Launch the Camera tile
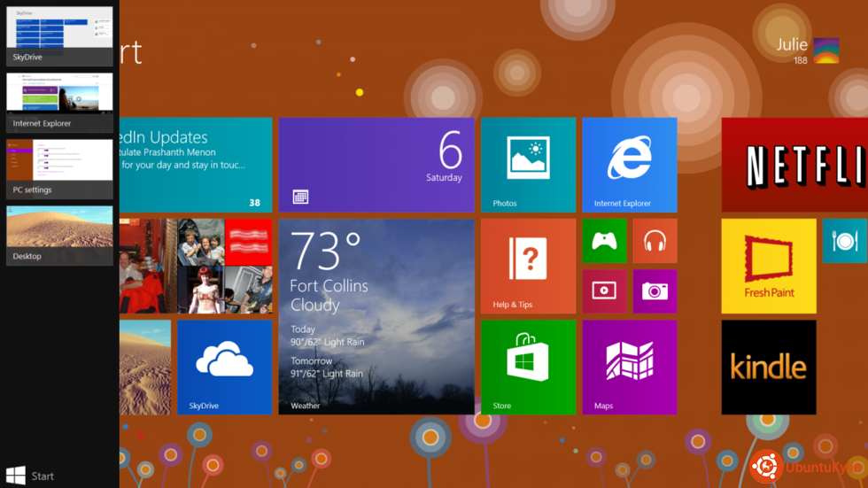868x488 pixels. [x=655, y=291]
